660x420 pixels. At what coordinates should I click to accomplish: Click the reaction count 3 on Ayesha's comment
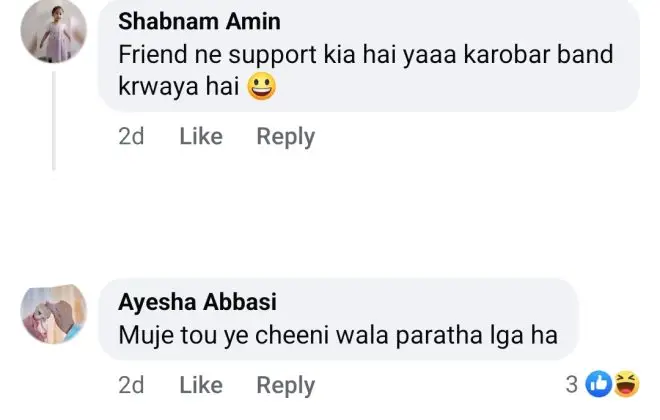pos(572,383)
